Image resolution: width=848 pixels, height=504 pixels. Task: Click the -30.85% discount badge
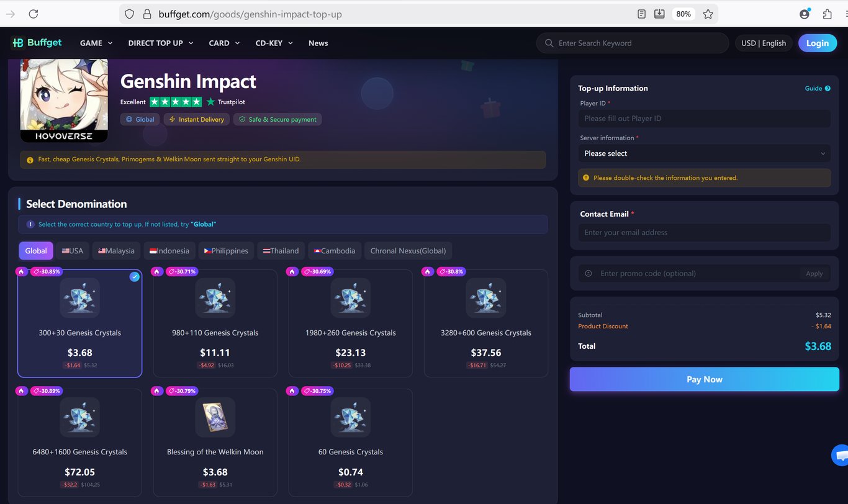[46, 271]
